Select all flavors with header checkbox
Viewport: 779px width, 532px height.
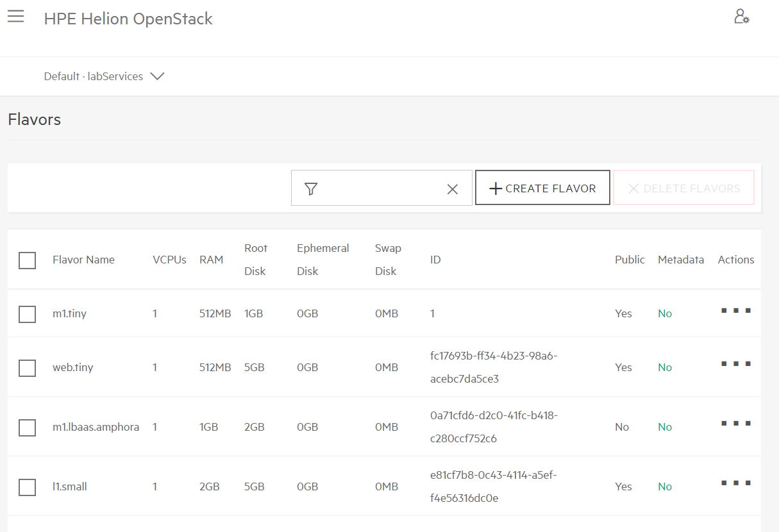(x=27, y=260)
